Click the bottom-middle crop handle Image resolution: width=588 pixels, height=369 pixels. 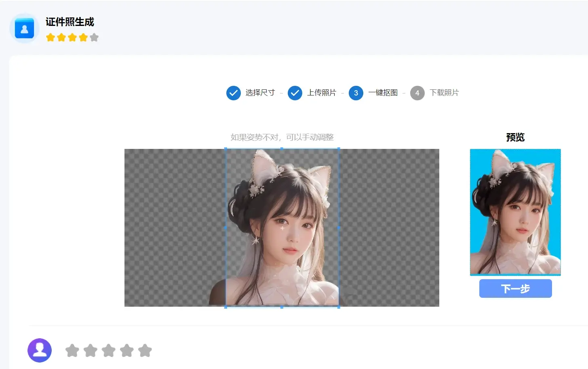[282, 307]
